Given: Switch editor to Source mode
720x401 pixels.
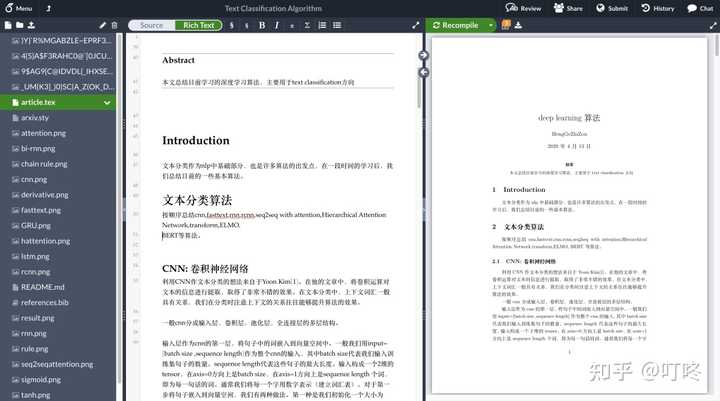Looking at the screenshot, I should [x=152, y=25].
